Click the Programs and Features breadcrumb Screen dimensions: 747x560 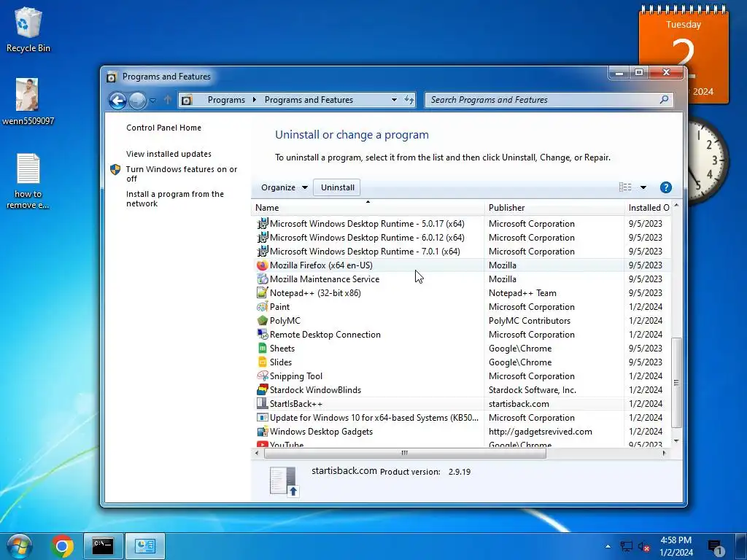[309, 99]
